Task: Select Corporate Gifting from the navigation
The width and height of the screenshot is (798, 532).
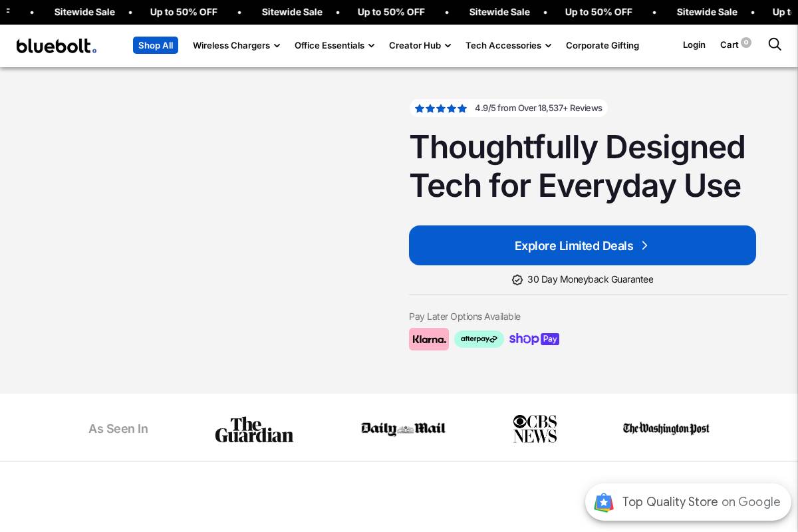Action: click(602, 45)
